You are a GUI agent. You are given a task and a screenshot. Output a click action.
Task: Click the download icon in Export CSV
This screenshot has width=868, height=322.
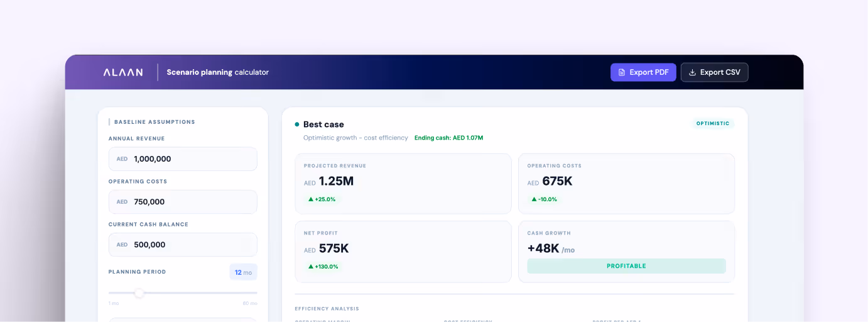[x=692, y=72]
